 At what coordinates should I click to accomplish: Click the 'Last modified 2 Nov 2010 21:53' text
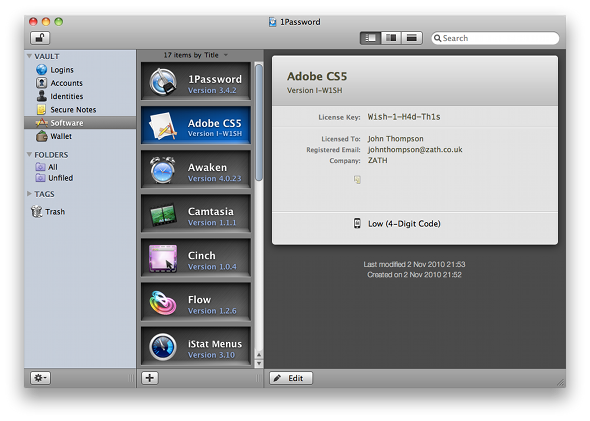(x=414, y=264)
